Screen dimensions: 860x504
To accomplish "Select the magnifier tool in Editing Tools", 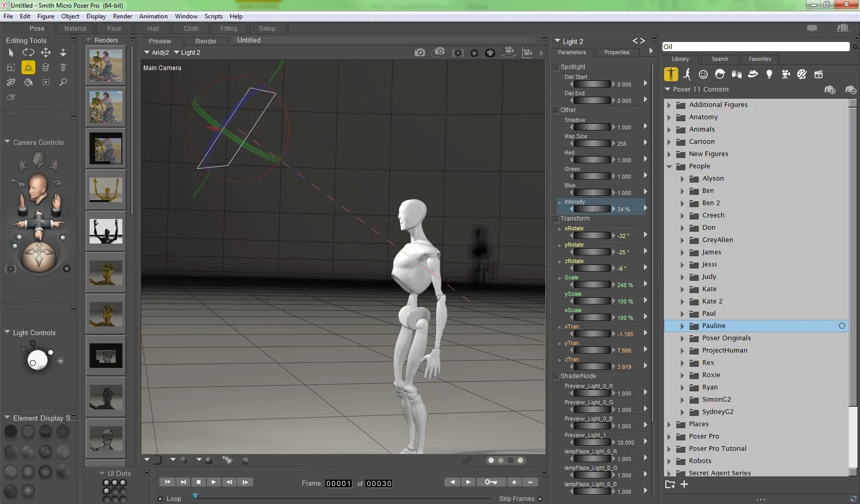I will tap(63, 82).
